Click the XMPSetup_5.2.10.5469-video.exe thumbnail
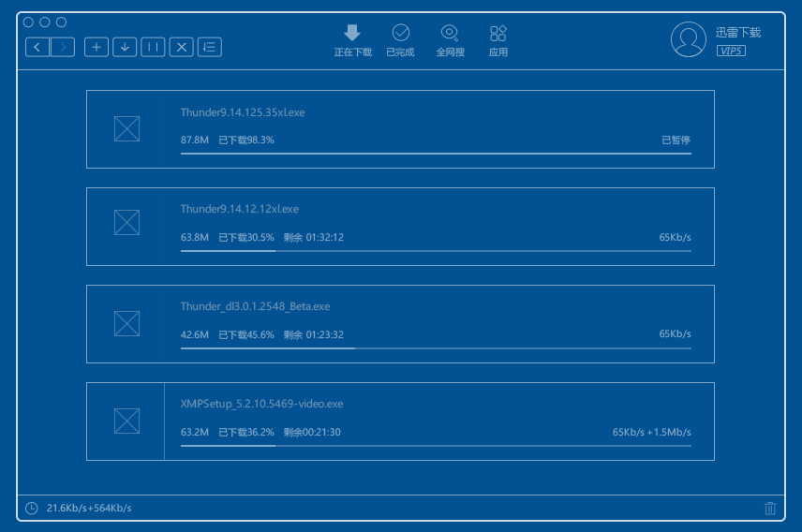Screen dimensions: 802x532 click(126, 421)
